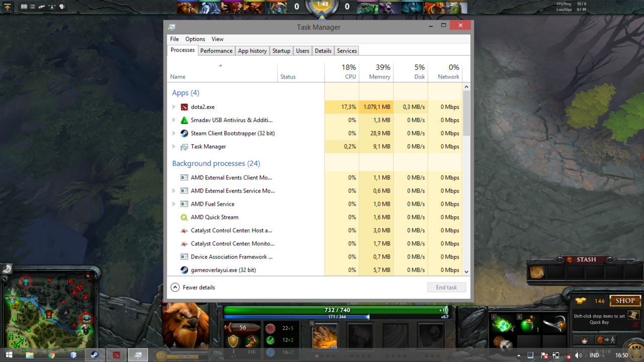644x362 pixels.
Task: Click the Dota 2 minimap
Action: click(49, 311)
